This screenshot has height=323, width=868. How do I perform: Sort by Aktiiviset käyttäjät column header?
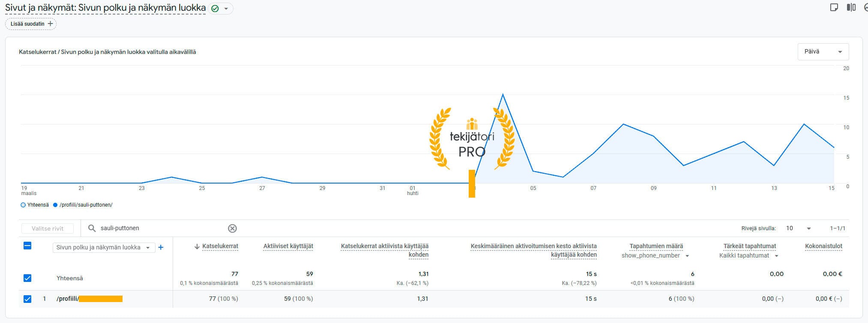(288, 246)
